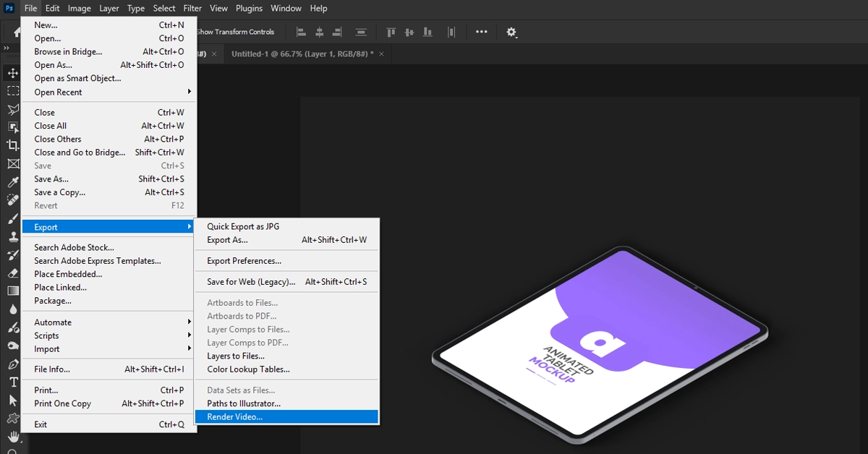Select the Horizontal Type tool
The height and width of the screenshot is (454, 868).
(x=13, y=382)
